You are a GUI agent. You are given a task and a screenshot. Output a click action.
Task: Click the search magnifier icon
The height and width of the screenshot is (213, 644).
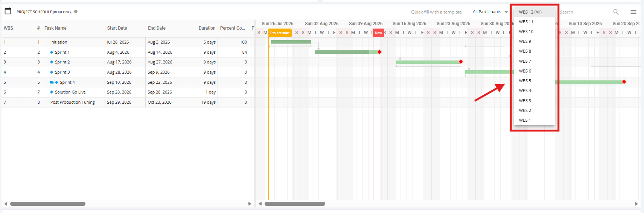click(616, 12)
